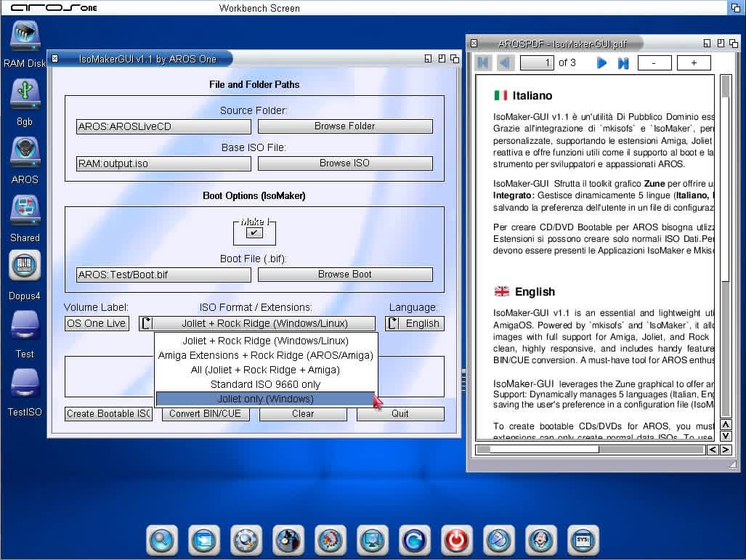This screenshot has height=560, width=746.
Task: Click the blue circular arrow dock icon
Action: (414, 540)
